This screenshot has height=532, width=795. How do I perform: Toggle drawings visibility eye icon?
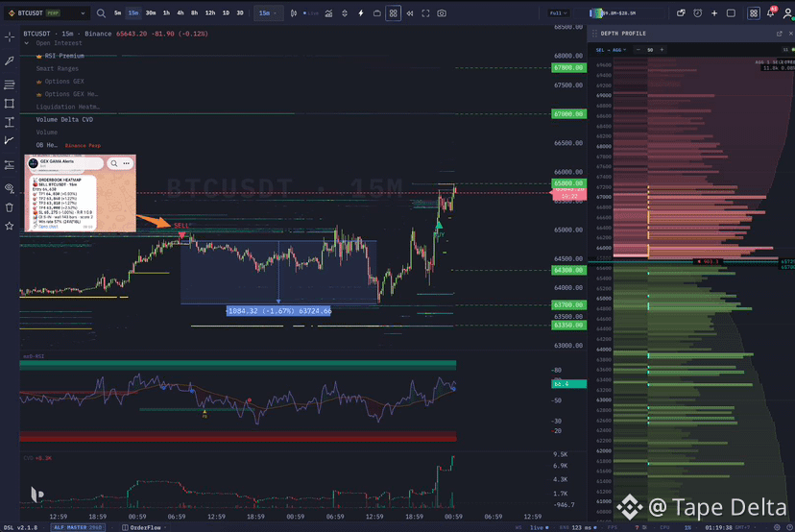(x=10, y=188)
